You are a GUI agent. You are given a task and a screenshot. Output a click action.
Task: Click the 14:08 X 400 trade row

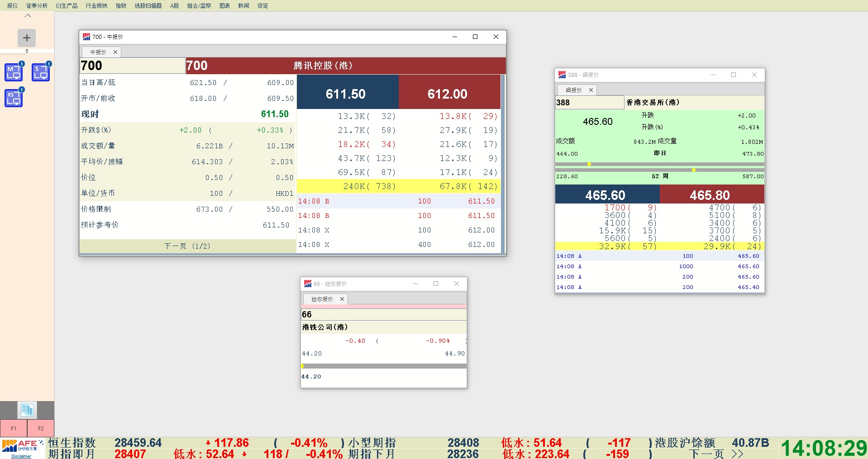pyautogui.click(x=398, y=245)
